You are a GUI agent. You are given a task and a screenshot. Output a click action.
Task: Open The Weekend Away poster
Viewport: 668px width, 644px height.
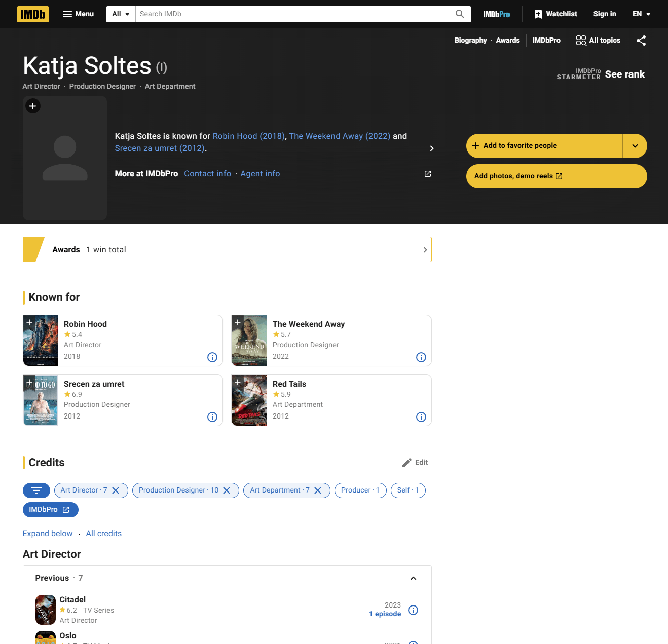[x=249, y=340]
